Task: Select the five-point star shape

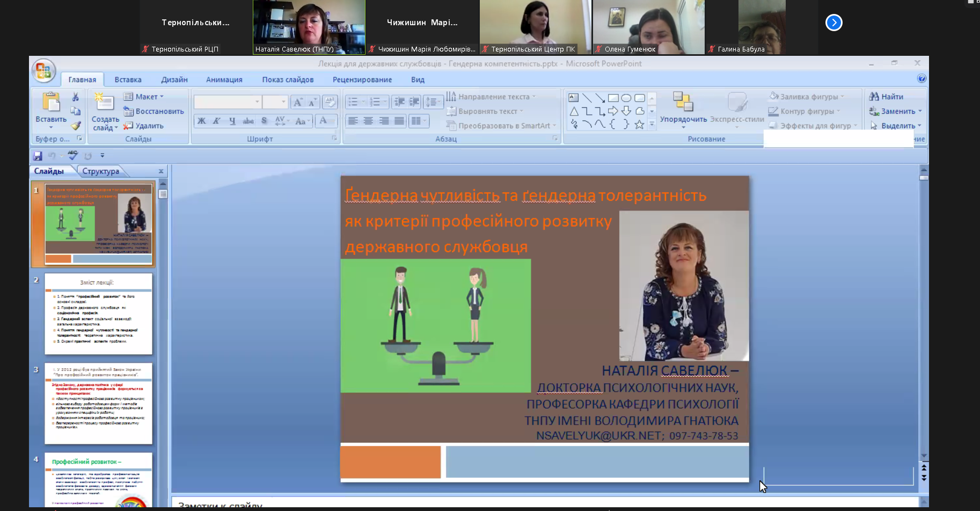Action: coord(639,125)
